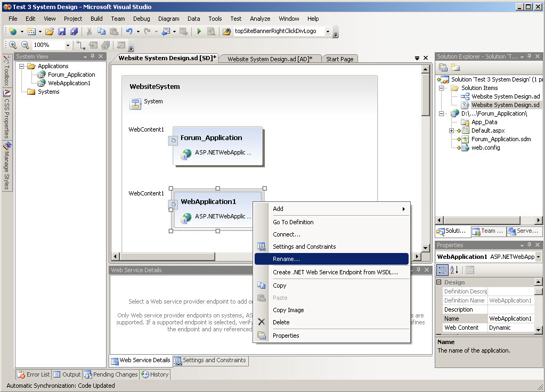Switch to the Team Explorer tab
This screenshot has height=392, width=545.
pos(488,231)
